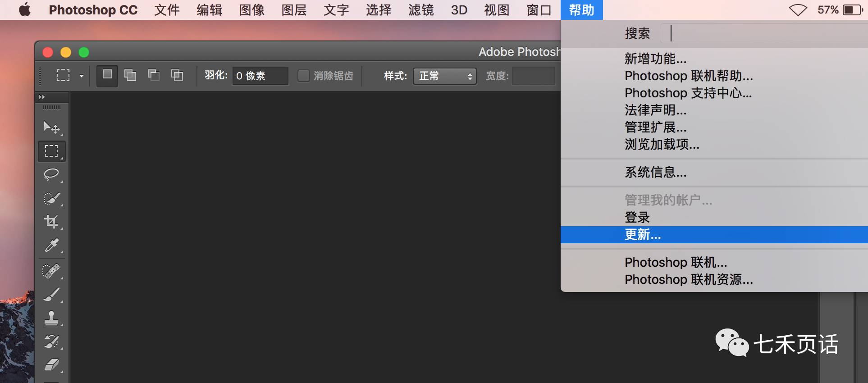868x383 pixels.
Task: Click the 宽度 input field
Action: 534,76
